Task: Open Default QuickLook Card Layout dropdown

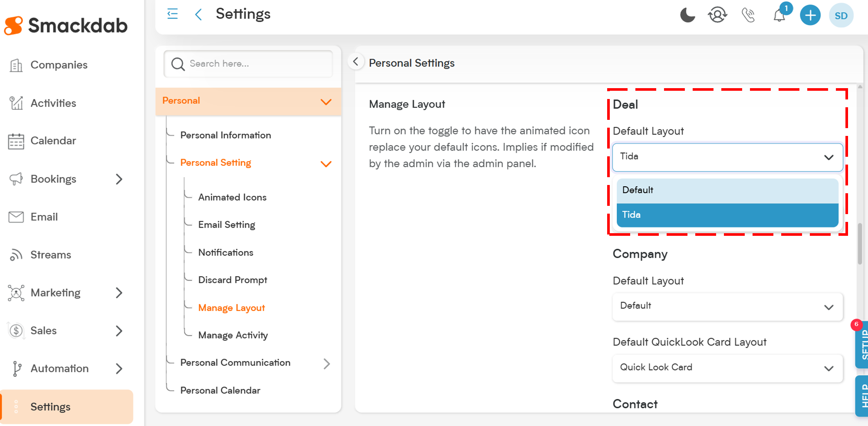Action: pyautogui.click(x=727, y=368)
